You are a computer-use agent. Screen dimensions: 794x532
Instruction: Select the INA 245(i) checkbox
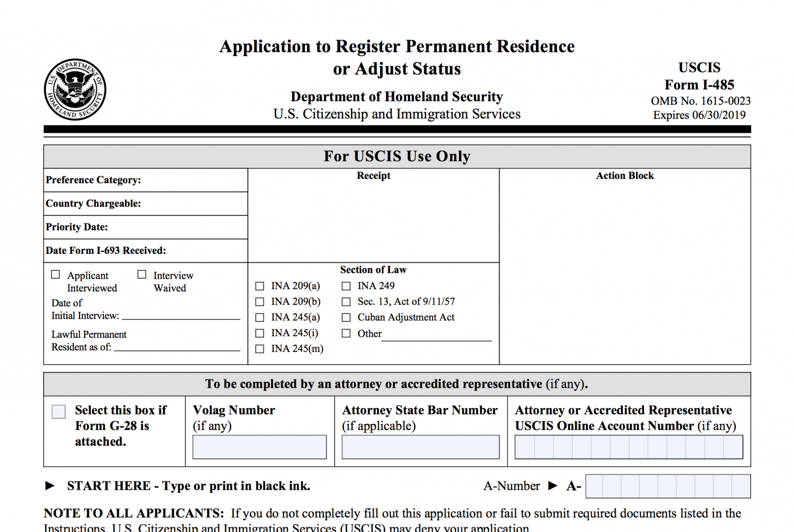(260, 333)
